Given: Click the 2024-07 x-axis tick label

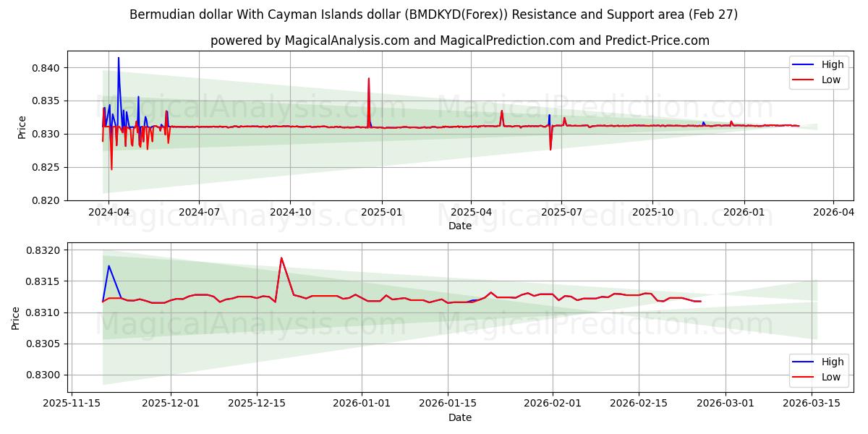Looking at the screenshot, I should [199, 213].
